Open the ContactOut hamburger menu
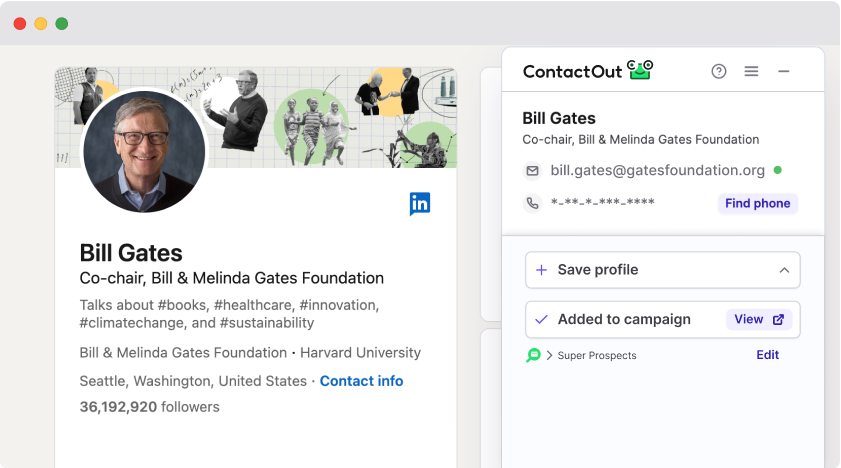841x468 pixels. coord(751,71)
